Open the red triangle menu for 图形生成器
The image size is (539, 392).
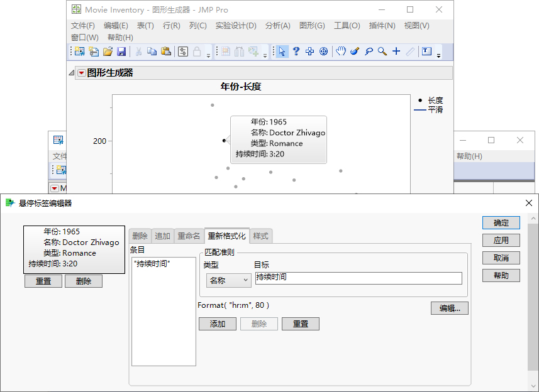coord(82,73)
